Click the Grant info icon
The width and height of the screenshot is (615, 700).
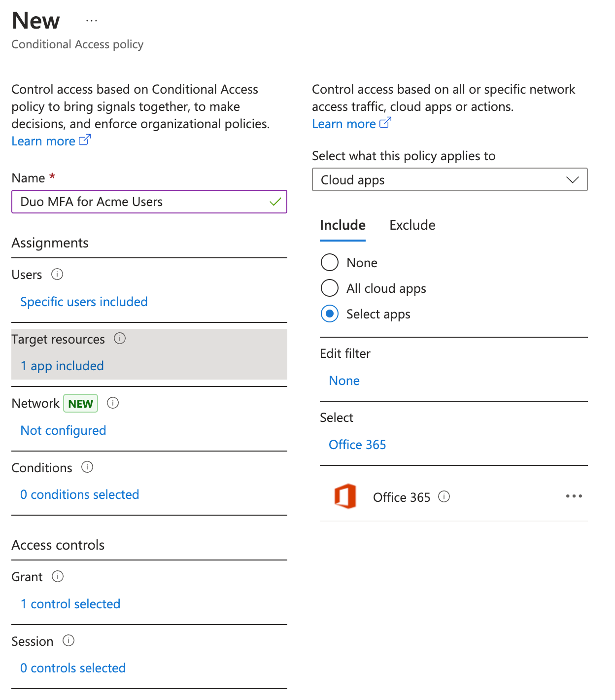[x=58, y=577]
